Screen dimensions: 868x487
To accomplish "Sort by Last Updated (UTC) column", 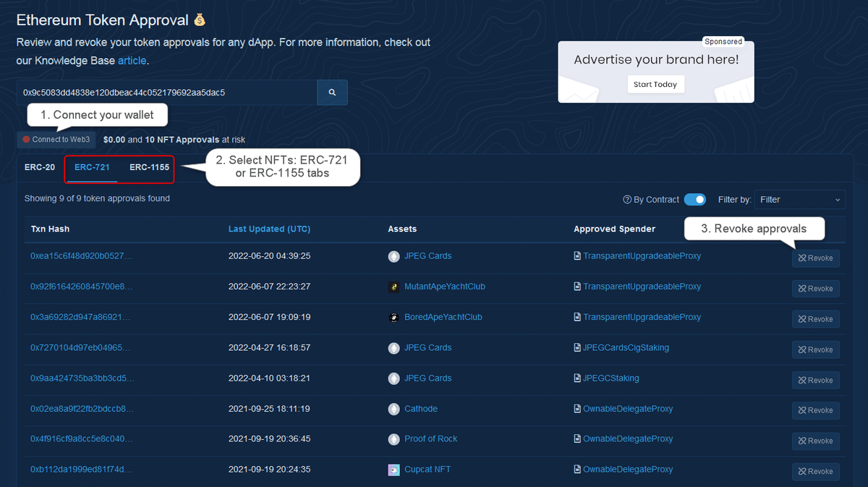I will (269, 229).
